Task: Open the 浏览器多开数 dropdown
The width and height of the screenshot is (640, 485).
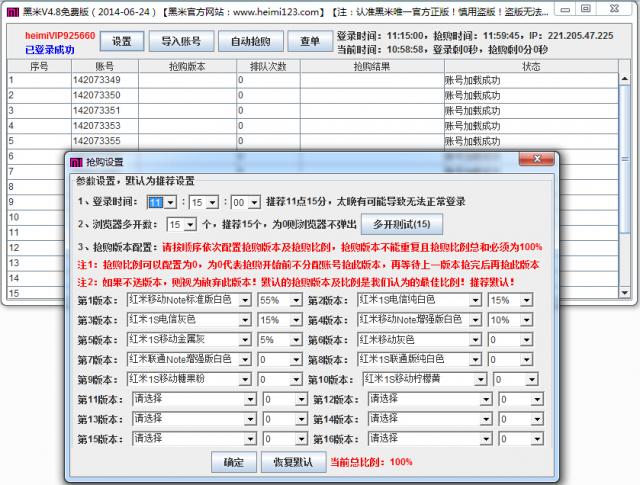Action: pyautogui.click(x=182, y=224)
